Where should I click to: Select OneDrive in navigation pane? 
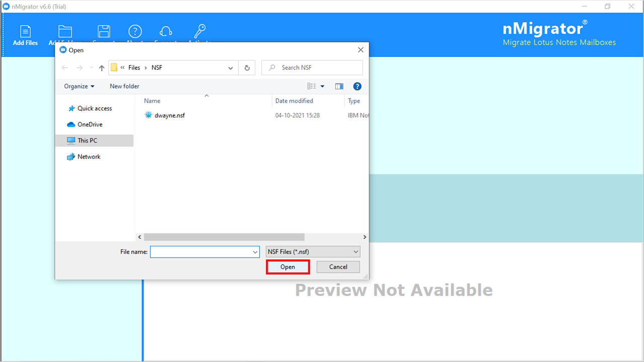(x=90, y=124)
